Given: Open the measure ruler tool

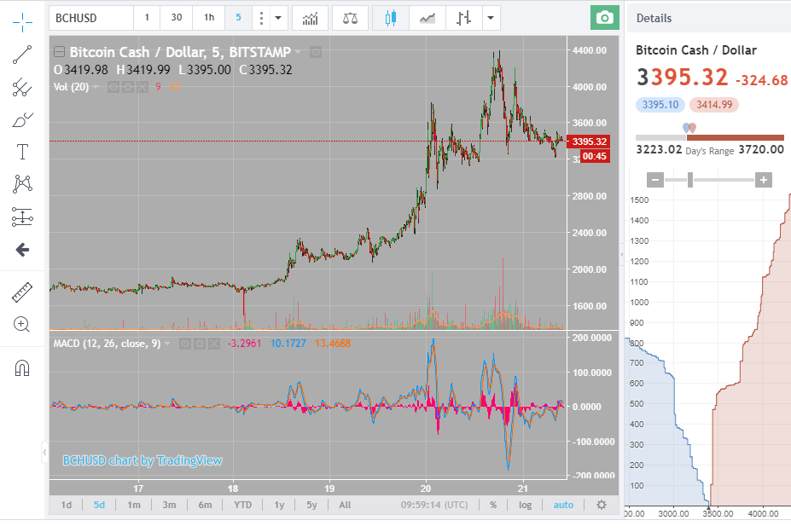Looking at the screenshot, I should (23, 291).
